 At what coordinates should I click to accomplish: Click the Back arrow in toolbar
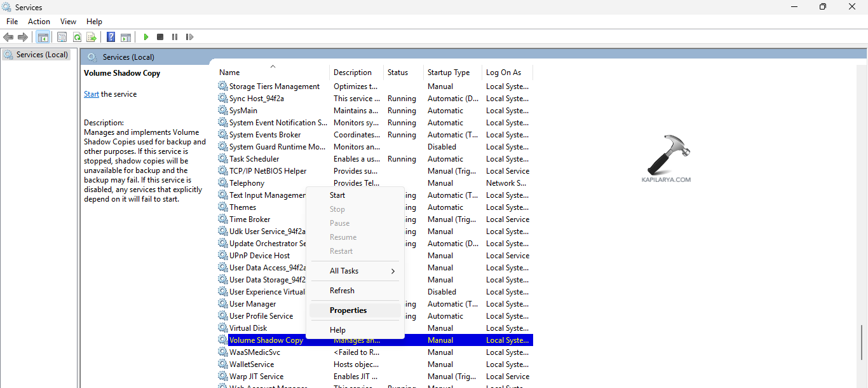point(8,37)
